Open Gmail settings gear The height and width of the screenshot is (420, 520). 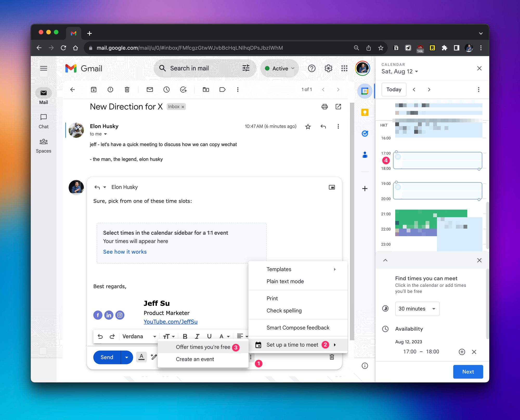click(x=328, y=68)
